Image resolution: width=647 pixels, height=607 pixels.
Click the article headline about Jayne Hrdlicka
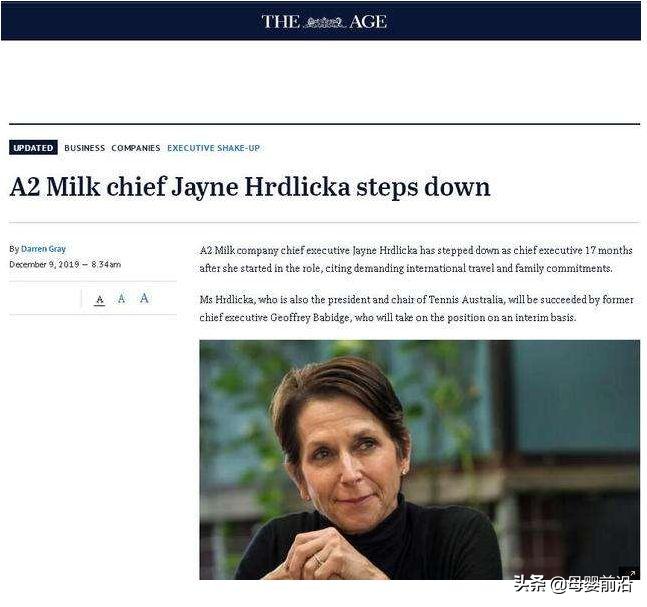pos(250,187)
